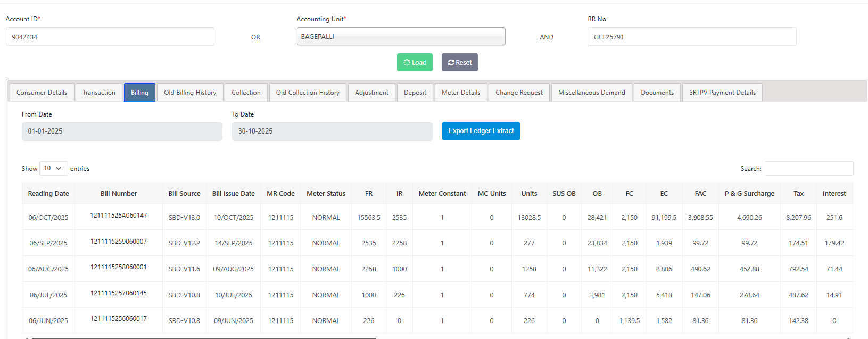
Task: Click the From Date field
Action: click(122, 131)
